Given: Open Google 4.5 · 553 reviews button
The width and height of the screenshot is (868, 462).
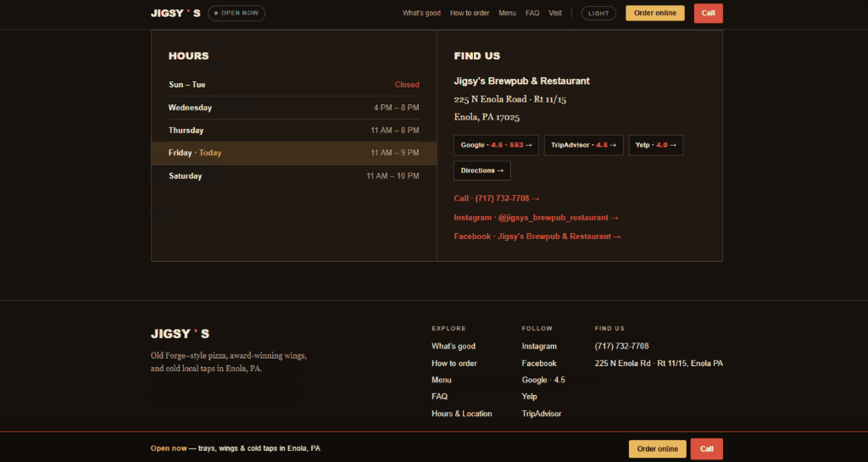Looking at the screenshot, I should tap(496, 145).
